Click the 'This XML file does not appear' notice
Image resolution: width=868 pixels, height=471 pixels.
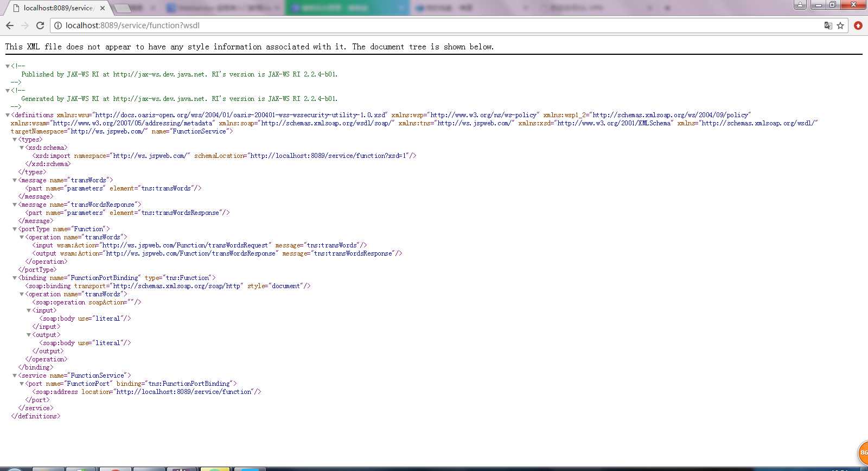click(250, 47)
